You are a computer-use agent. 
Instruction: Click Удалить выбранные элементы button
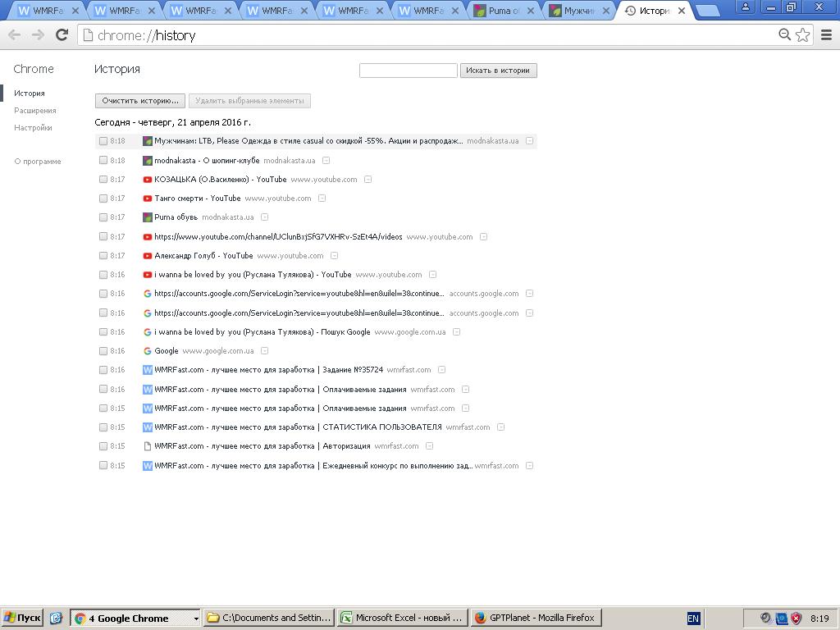249,101
